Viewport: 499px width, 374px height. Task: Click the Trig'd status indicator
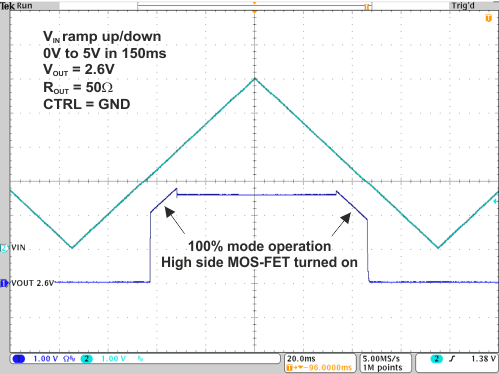pyautogui.click(x=463, y=6)
